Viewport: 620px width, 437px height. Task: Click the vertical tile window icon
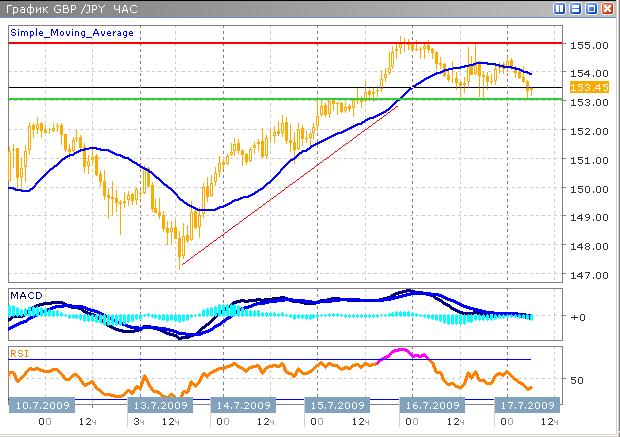coord(560,9)
